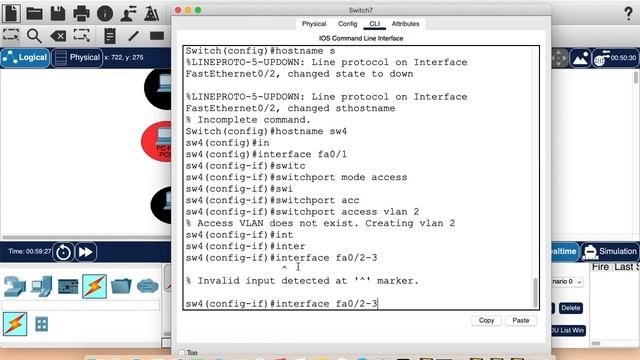Image resolution: width=640 pixels, height=360 pixels.
Task: Activate the Delete tool icon
Action: [58, 36]
